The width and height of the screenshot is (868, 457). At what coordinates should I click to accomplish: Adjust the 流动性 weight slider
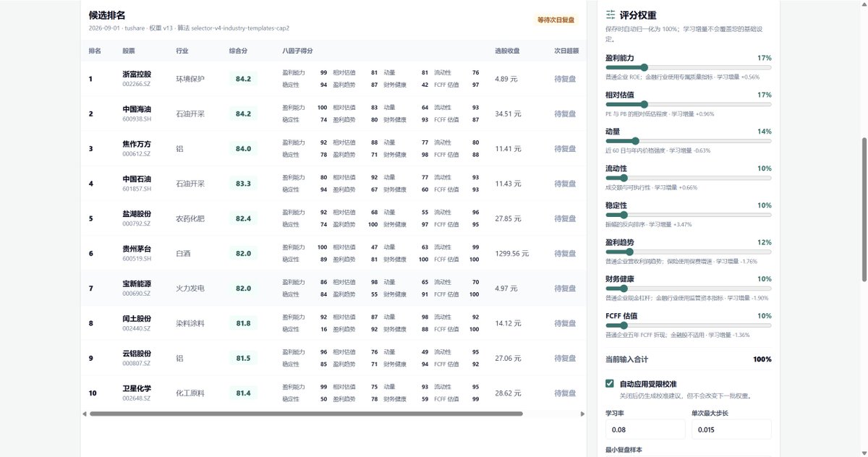(x=688, y=178)
